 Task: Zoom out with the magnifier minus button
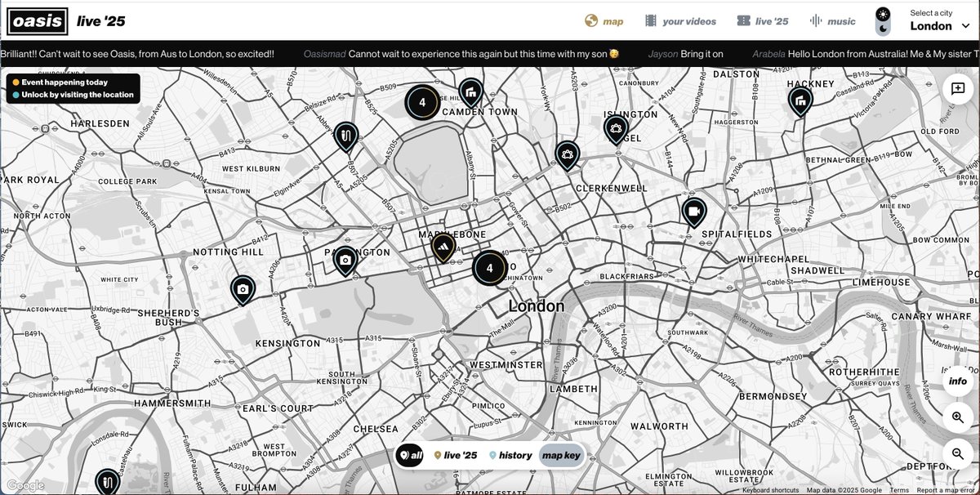tap(957, 453)
